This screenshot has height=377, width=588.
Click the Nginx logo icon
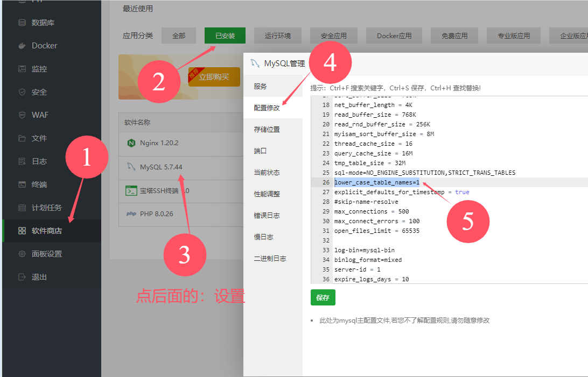(x=131, y=143)
